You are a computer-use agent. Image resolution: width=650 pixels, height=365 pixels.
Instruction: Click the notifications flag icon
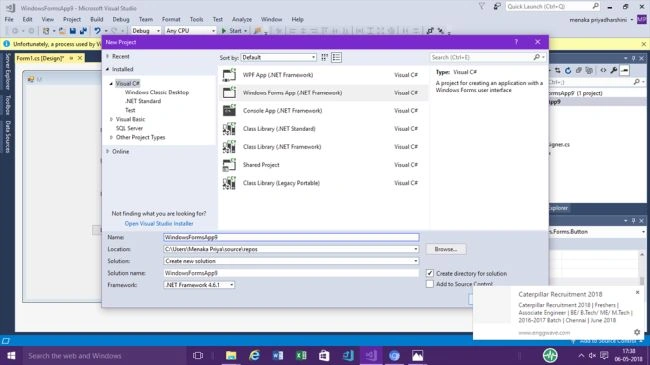[x=481, y=6]
